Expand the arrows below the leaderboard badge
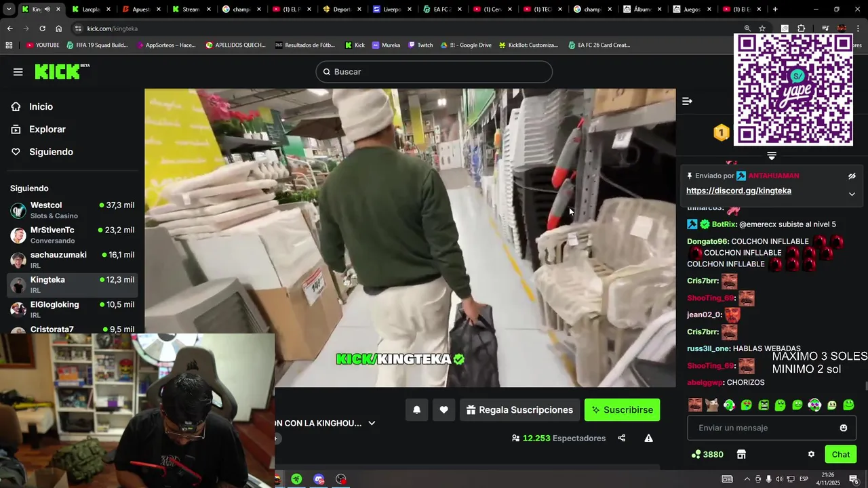 (772, 156)
